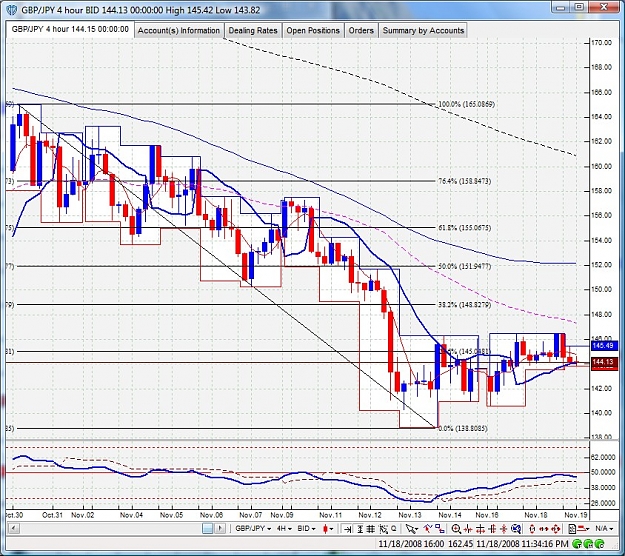Viewport: 625px width, 556px height.
Task: Click the 76.4% (158.8473) Fibonacci label
Action: click(464, 181)
